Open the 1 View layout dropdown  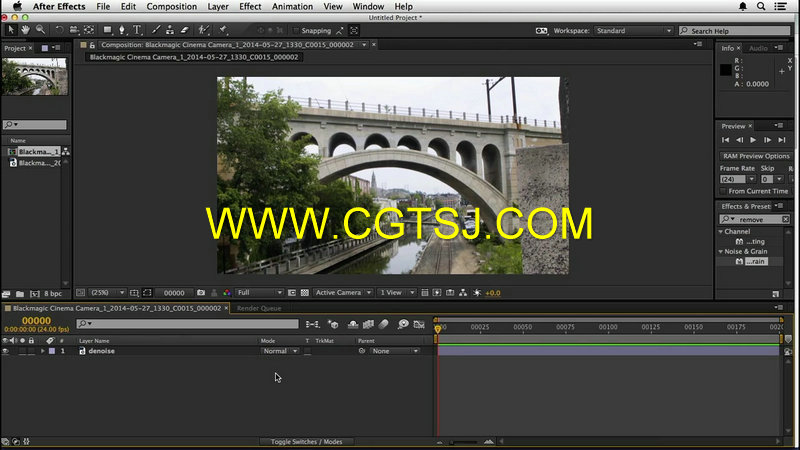coord(396,293)
